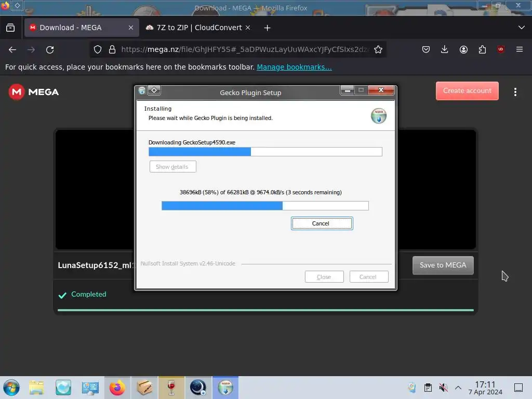
Task: Open the Firefox hamburger menu
Action: [x=520, y=49]
